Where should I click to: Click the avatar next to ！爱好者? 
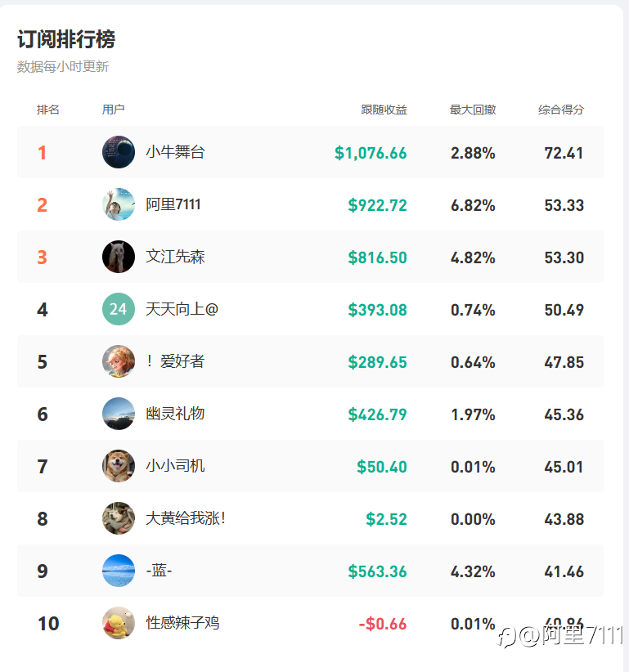pyautogui.click(x=119, y=361)
